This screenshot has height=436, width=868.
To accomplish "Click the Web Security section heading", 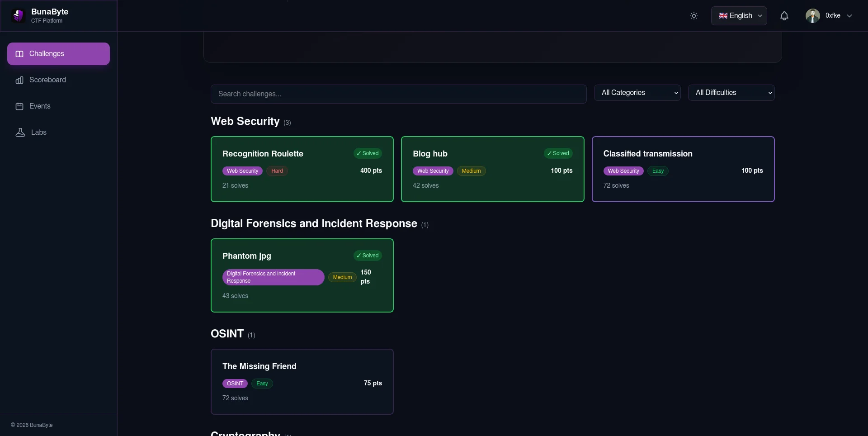I will [x=245, y=121].
